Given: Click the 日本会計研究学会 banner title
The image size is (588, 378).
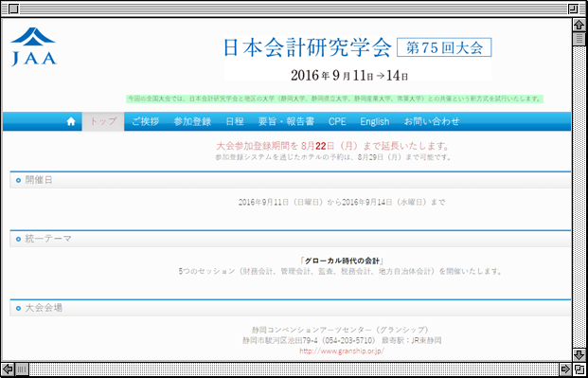Looking at the screenshot, I should (x=308, y=47).
